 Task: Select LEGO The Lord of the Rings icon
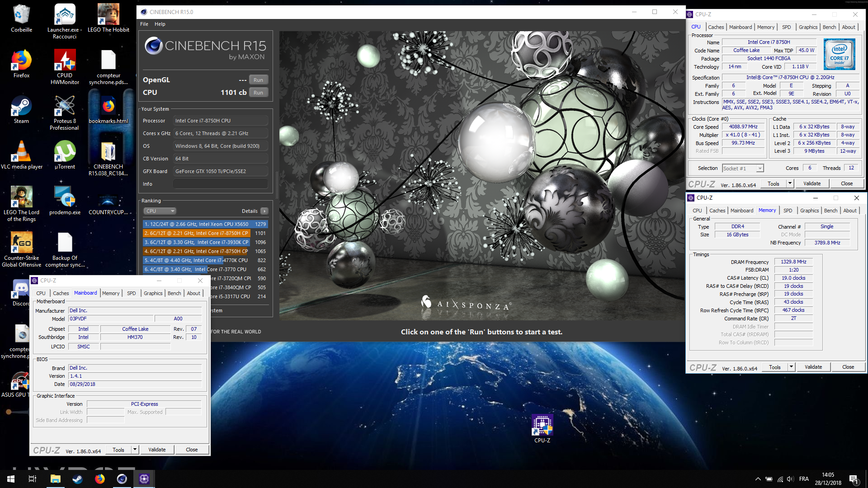(21, 204)
